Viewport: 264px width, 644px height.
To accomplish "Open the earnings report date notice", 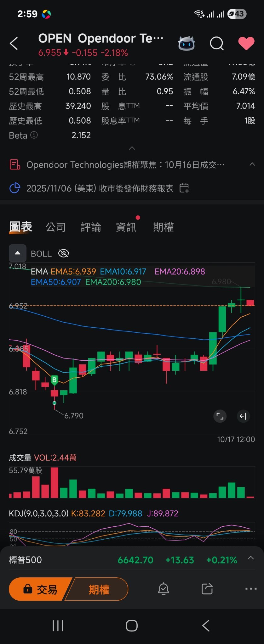I will tap(100, 188).
